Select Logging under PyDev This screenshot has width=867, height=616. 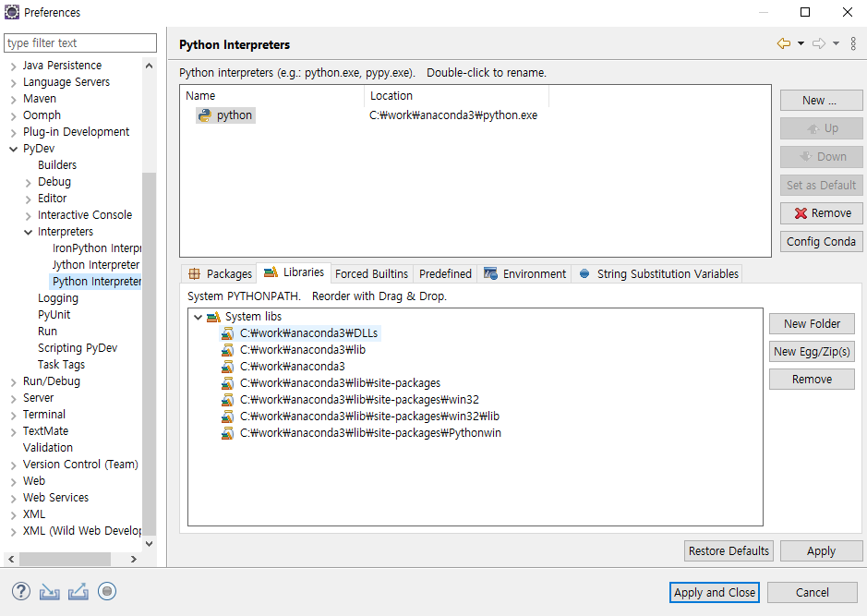(x=58, y=298)
